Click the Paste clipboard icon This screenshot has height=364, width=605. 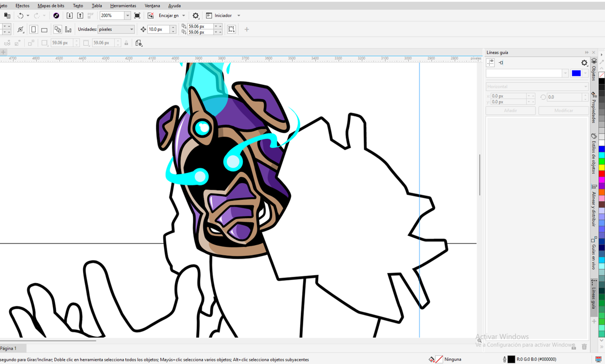7,16
